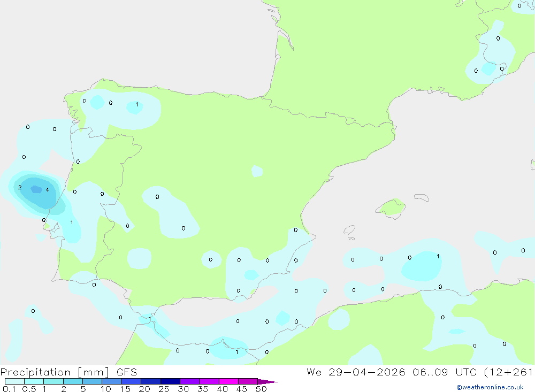Image resolution: width=535 pixels, height=392 pixels.
Task: Click the legend tick label '25'
Action: tap(164, 389)
